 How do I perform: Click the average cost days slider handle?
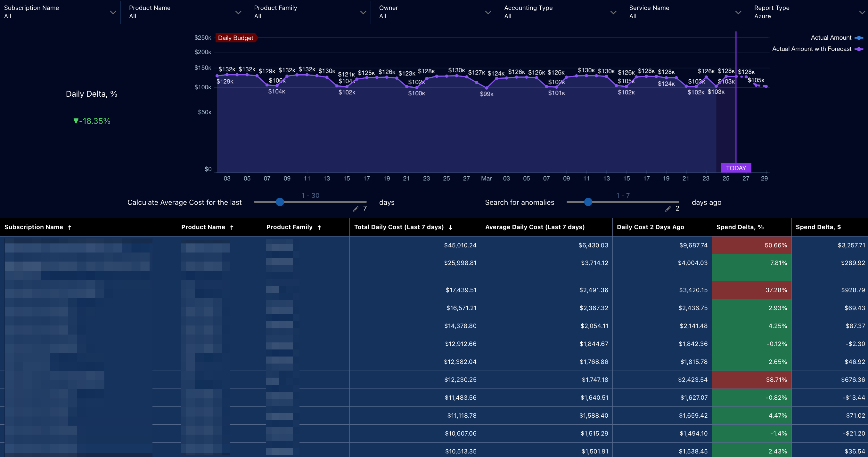pos(280,202)
